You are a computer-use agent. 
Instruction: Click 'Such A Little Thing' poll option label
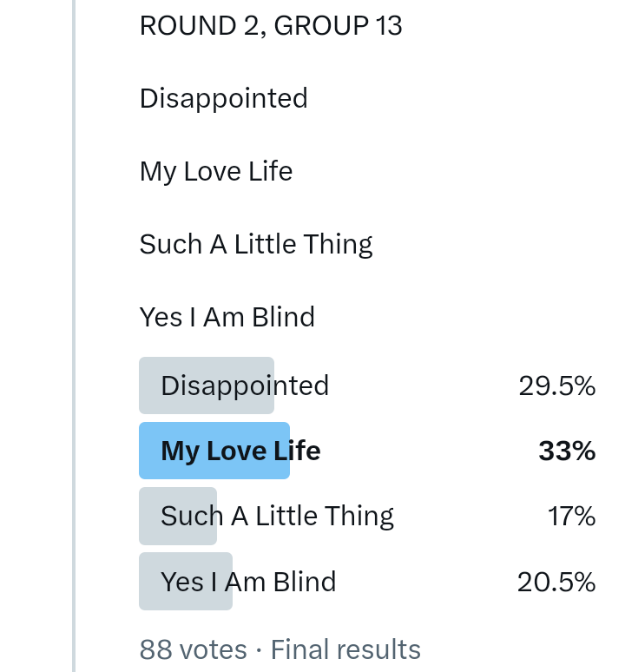click(277, 516)
